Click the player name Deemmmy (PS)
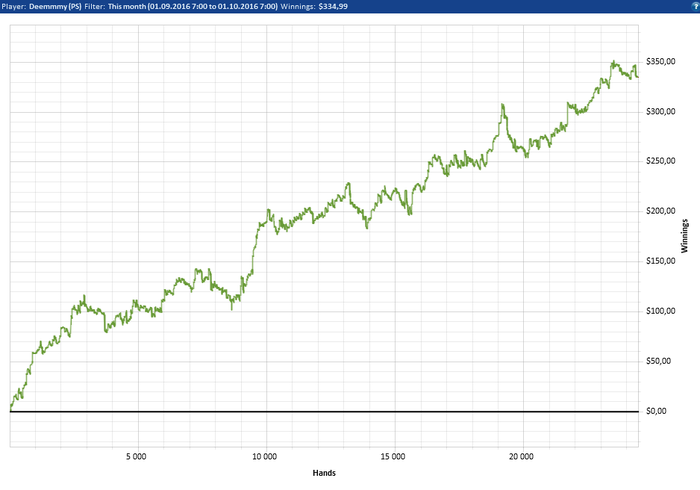700x490 pixels. pyautogui.click(x=55, y=7)
